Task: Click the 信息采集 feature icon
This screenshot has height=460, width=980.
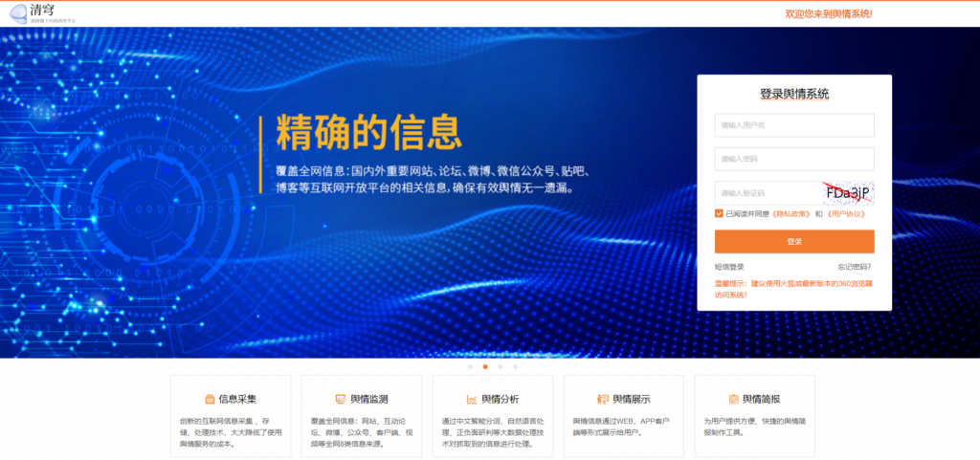Action: [210, 399]
